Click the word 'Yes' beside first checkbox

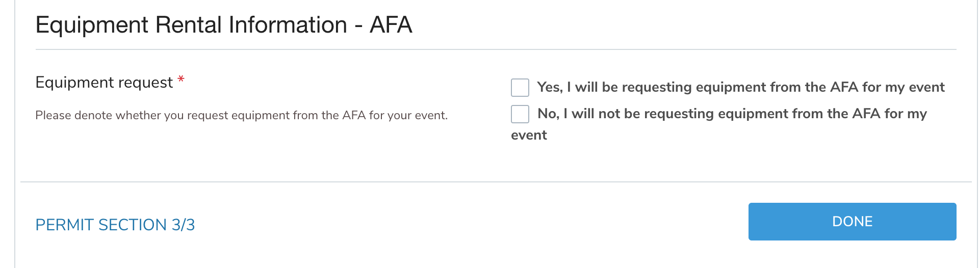click(x=549, y=87)
